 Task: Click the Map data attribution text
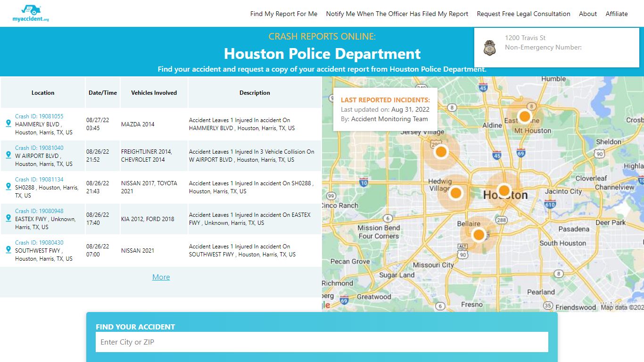click(622, 307)
